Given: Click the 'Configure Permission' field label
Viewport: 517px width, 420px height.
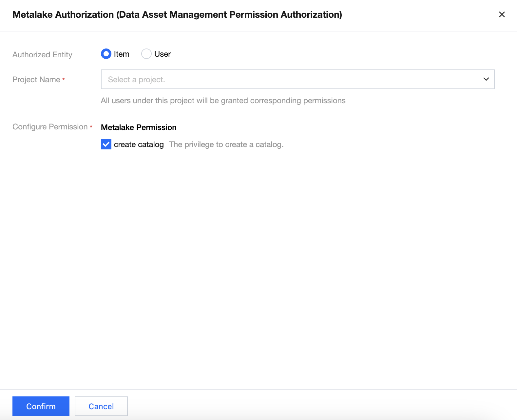Looking at the screenshot, I should (x=50, y=127).
